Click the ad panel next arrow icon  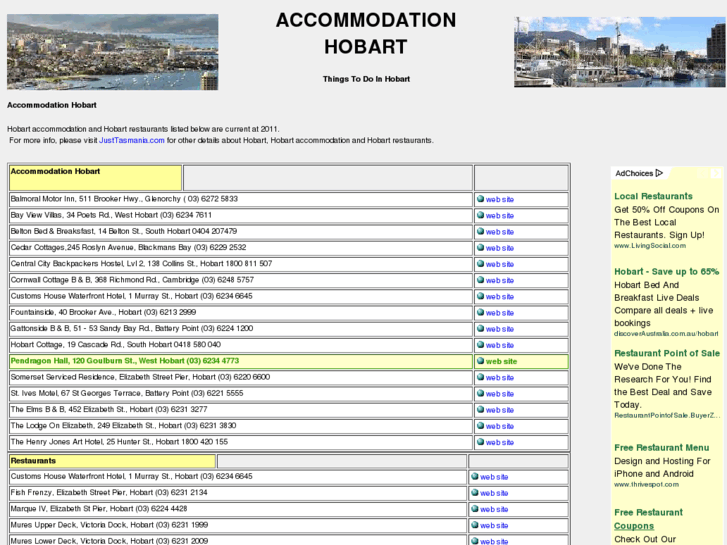pyautogui.click(x=716, y=173)
